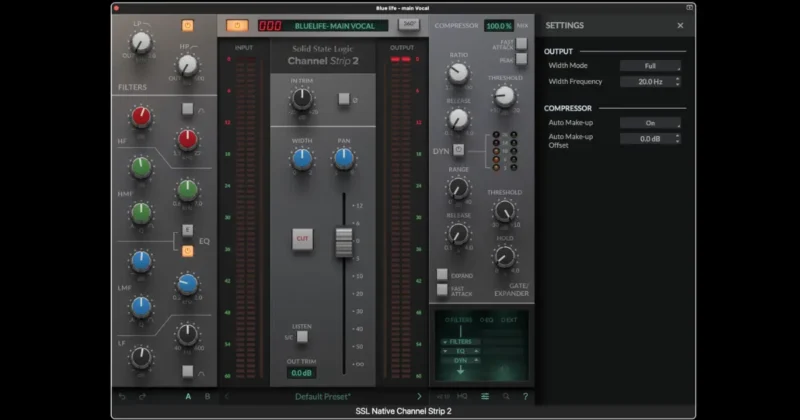Toggle the plug-in main power button

coord(237,26)
